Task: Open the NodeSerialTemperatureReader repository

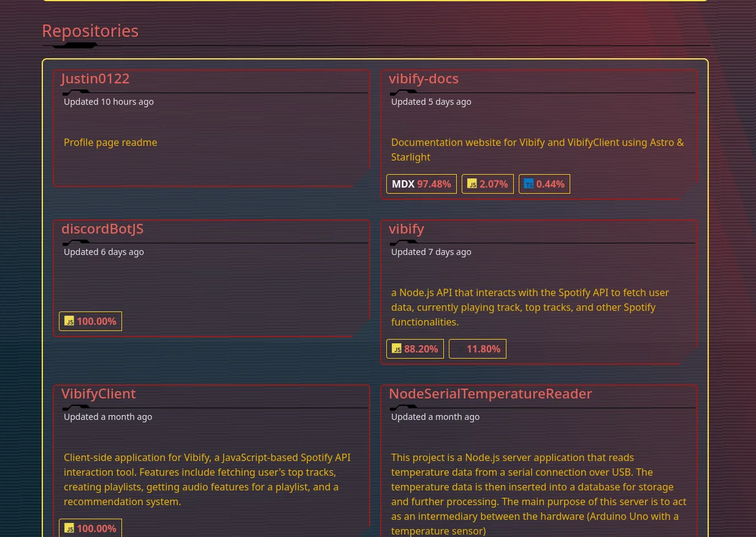Action: click(491, 393)
